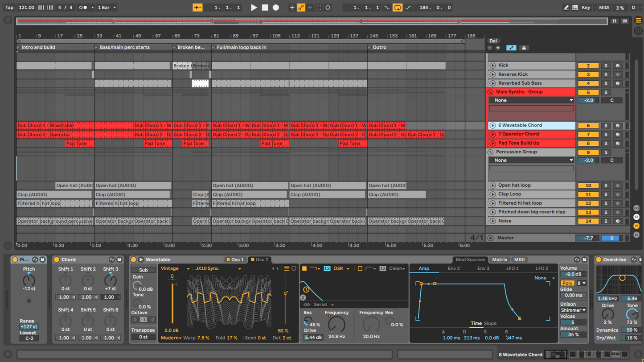Open the Matrix tab
Screen dimensions: 644x362
tap(499, 259)
